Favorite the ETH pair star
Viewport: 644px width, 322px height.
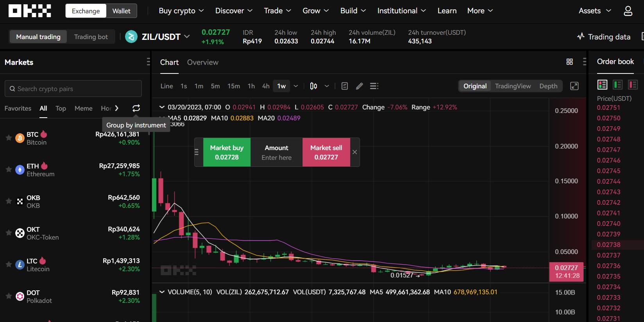point(9,169)
